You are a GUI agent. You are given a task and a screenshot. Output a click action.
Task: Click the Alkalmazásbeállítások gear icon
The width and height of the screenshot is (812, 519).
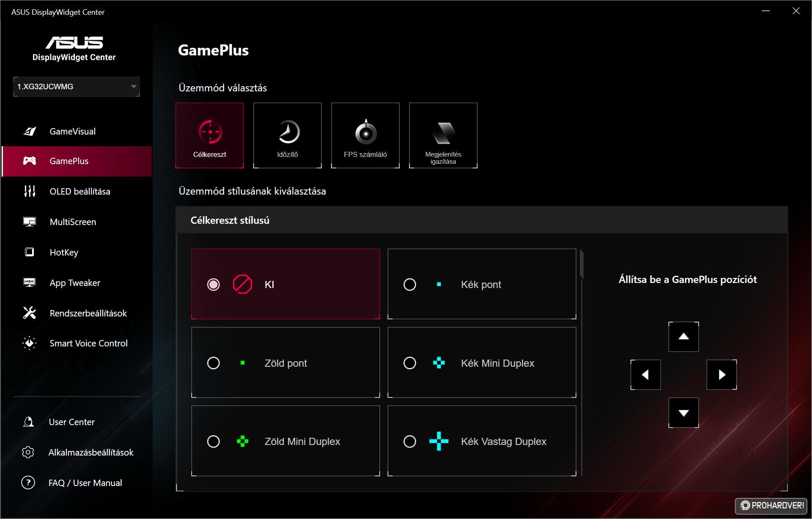(x=28, y=452)
